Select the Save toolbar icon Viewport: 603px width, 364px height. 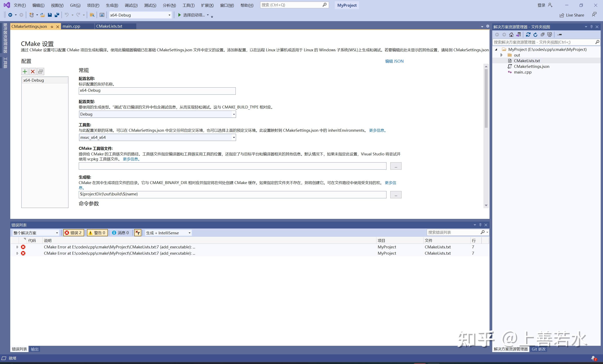tap(50, 15)
